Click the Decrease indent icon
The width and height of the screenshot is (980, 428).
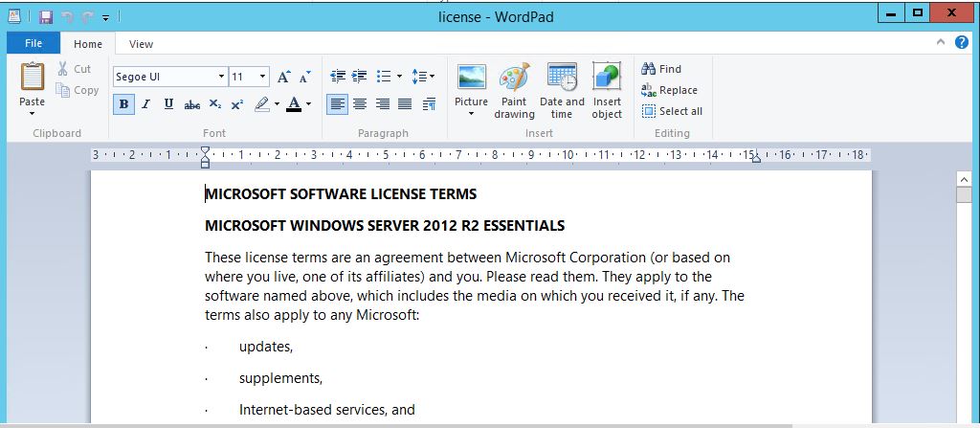[338, 77]
